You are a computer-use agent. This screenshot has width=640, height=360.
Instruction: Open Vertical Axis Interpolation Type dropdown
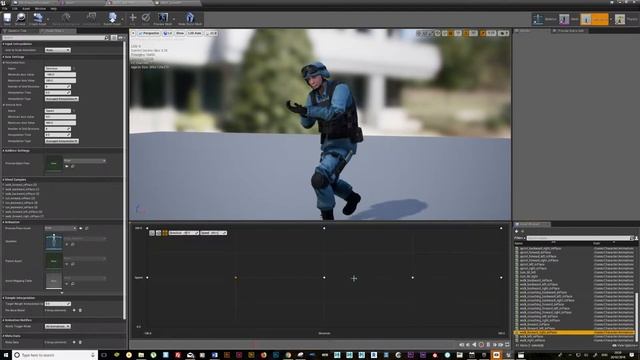pyautogui.click(x=62, y=141)
